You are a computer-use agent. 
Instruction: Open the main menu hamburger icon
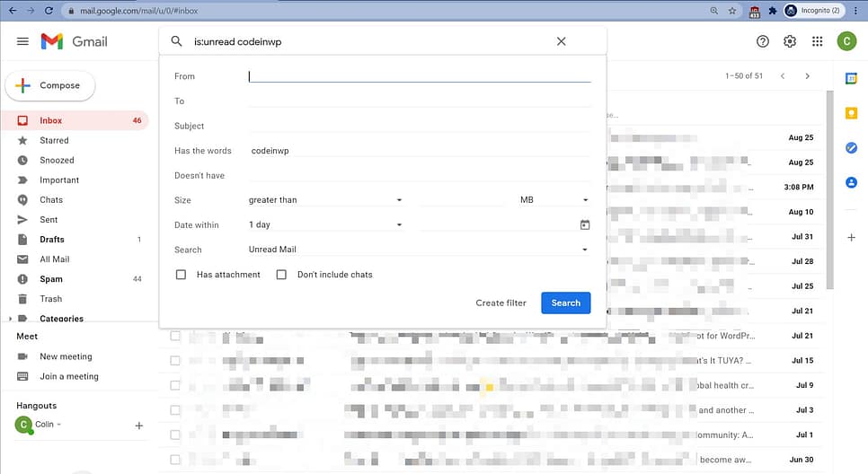point(22,41)
